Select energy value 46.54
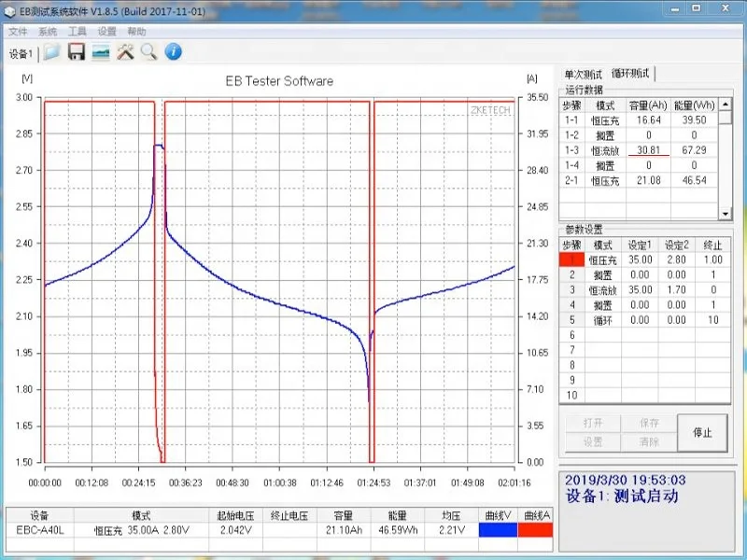 (694, 180)
